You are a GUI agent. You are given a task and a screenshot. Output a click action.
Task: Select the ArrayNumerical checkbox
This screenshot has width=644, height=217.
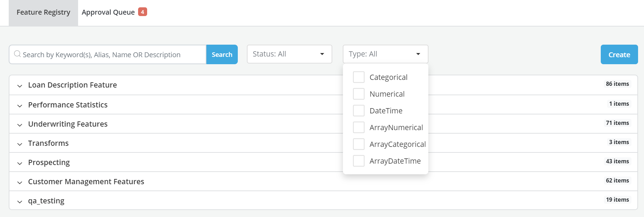point(358,127)
